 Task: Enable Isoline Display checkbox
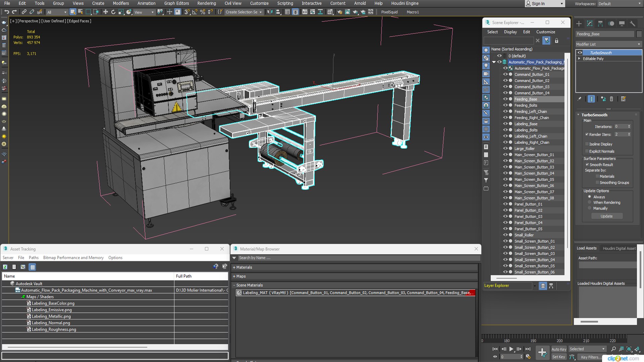587,144
